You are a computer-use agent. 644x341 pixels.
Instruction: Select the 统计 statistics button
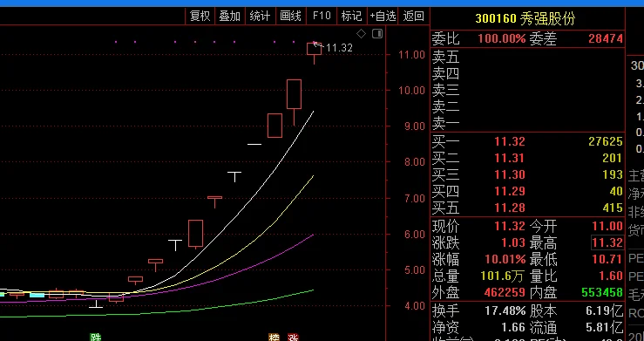pos(260,16)
